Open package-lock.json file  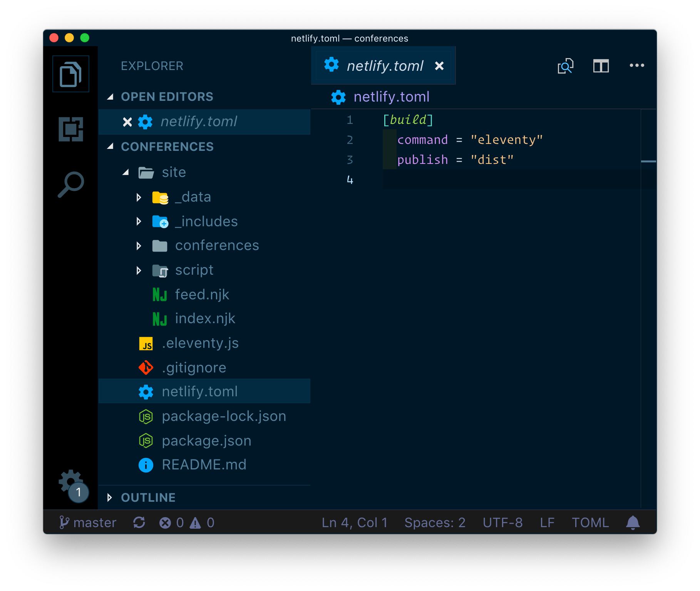[x=204, y=416]
